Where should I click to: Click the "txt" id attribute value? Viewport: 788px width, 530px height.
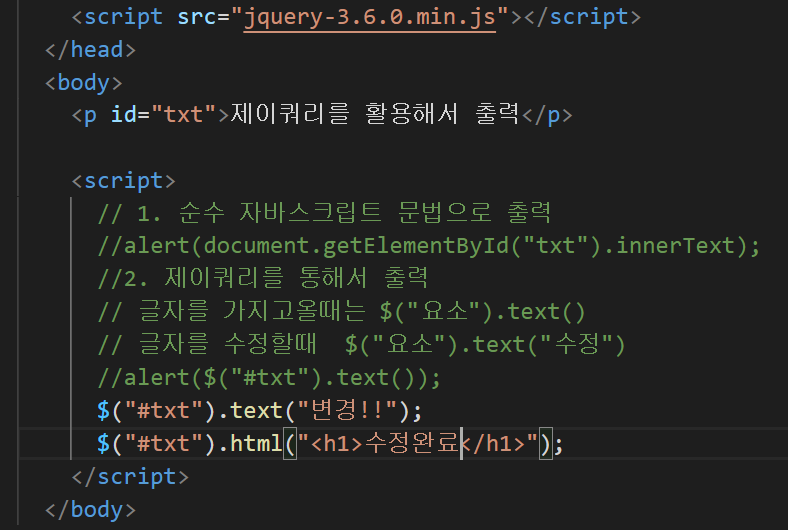[183, 115]
